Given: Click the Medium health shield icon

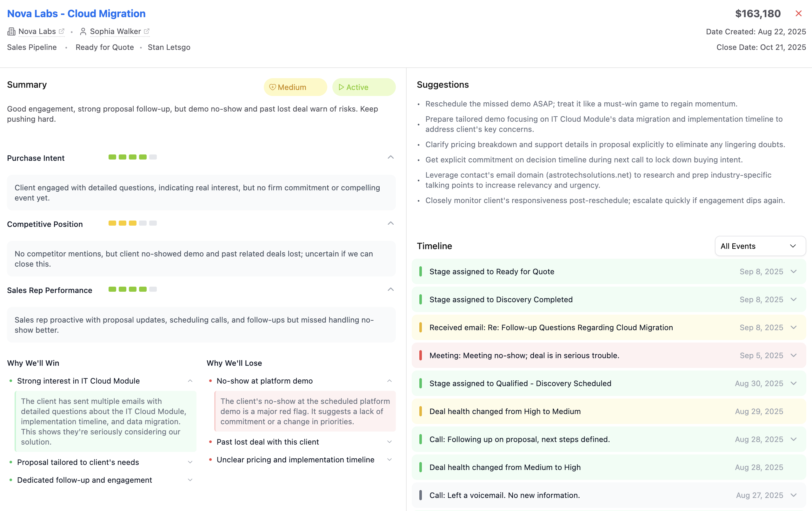Looking at the screenshot, I should click(x=272, y=87).
